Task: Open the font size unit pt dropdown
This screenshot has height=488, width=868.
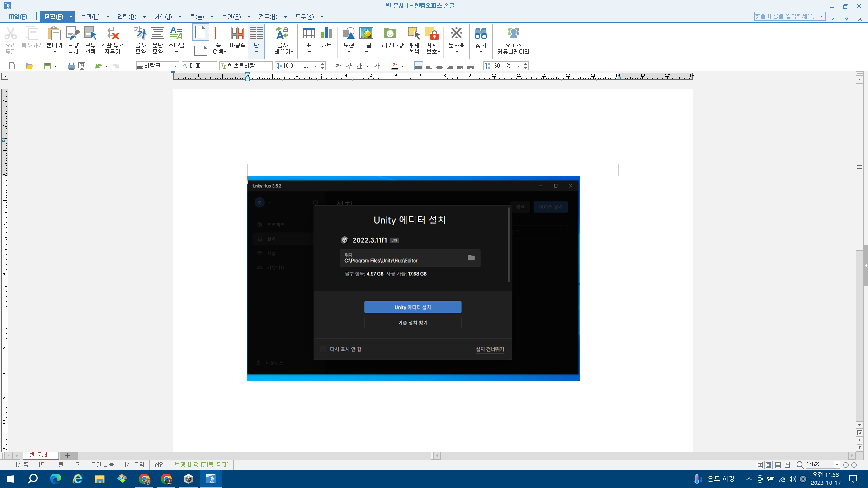Action: (315, 66)
